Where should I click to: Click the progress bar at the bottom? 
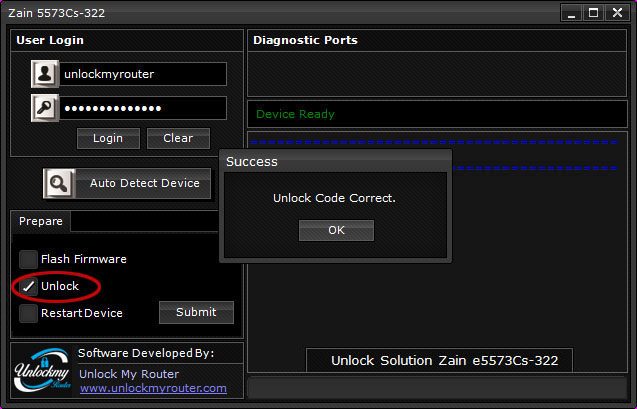click(437, 387)
